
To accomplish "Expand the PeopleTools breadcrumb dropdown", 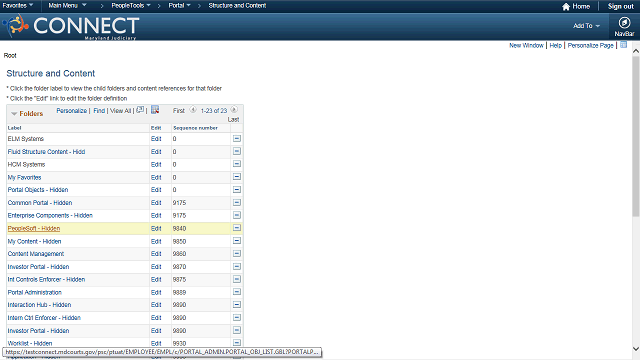I will click(131, 5).
